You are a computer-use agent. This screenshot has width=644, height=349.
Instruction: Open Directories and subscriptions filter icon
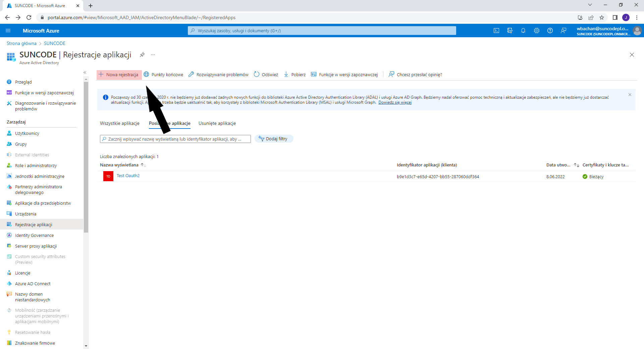coord(510,31)
